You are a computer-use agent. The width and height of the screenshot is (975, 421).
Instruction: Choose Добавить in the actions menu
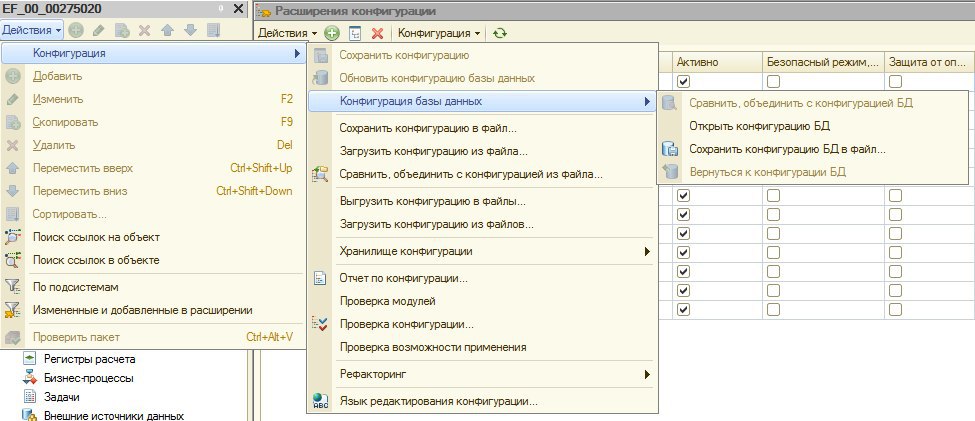tap(154, 76)
